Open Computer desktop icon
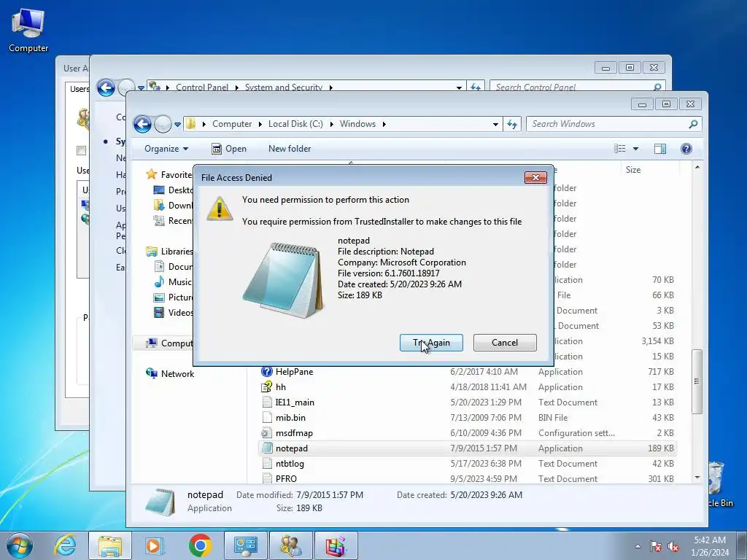This screenshot has width=747, height=560. pos(28,29)
